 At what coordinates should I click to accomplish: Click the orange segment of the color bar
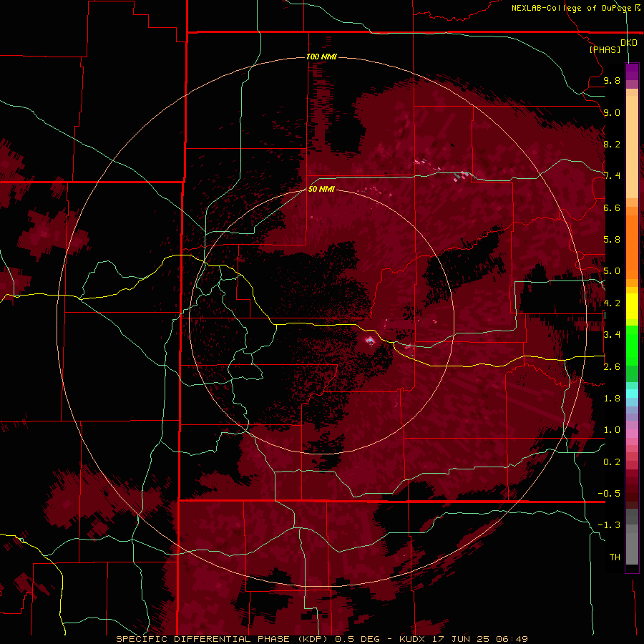tap(632, 246)
